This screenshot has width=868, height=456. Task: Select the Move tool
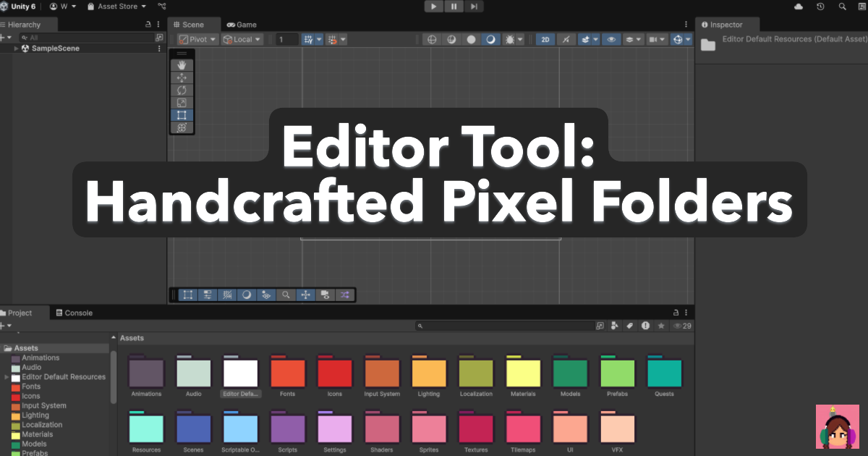click(182, 77)
